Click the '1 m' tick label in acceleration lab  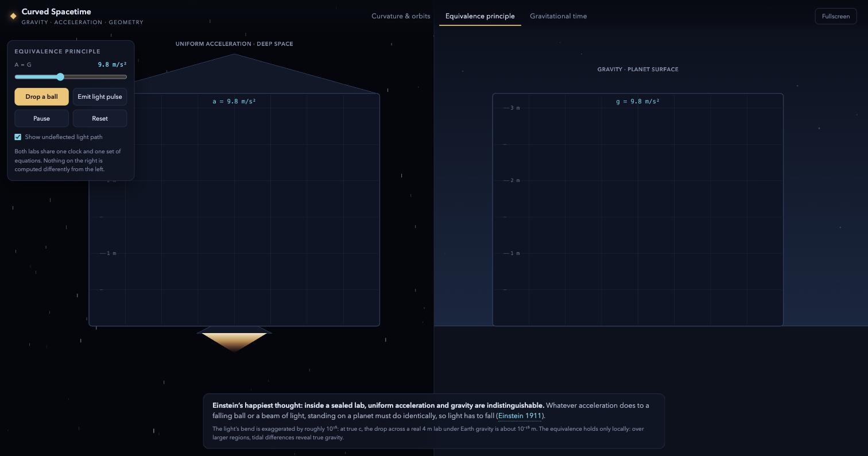pyautogui.click(x=111, y=253)
